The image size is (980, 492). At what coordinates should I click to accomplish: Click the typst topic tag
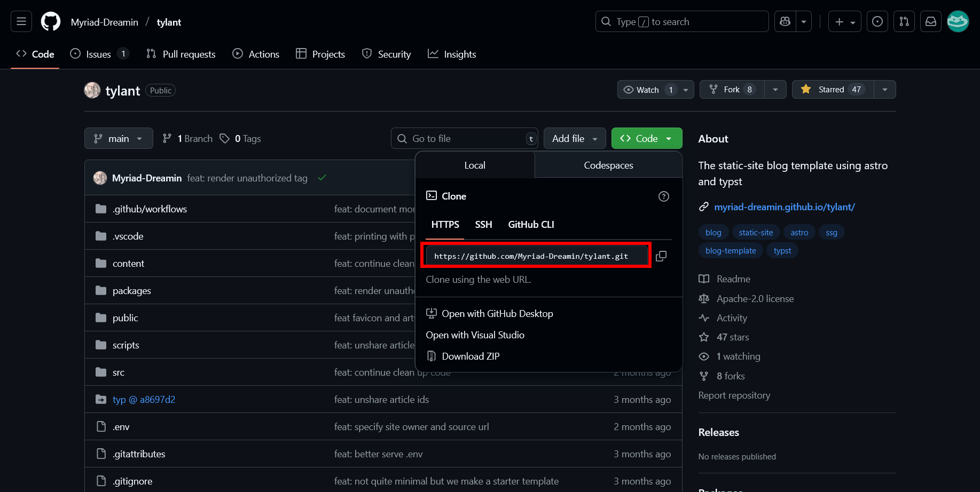pos(782,250)
